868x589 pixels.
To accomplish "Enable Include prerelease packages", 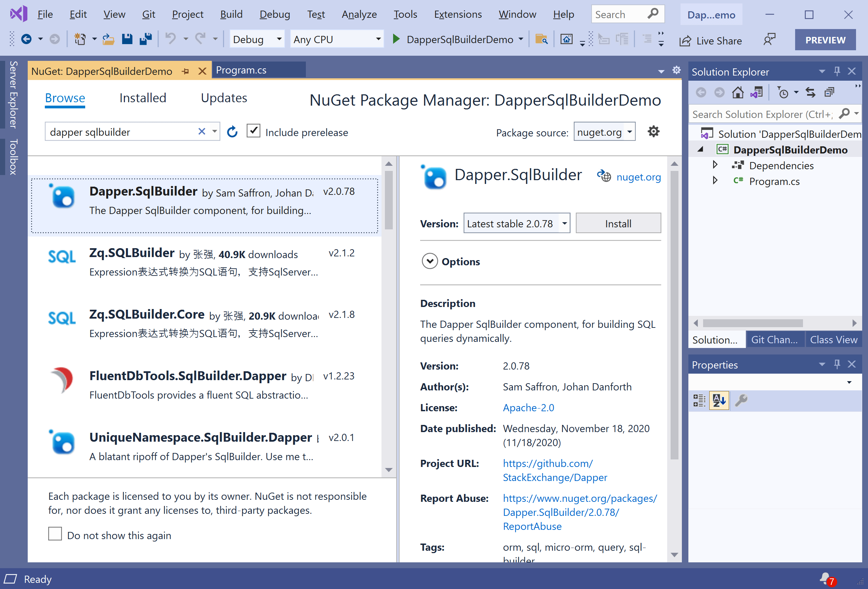I will pyautogui.click(x=253, y=131).
